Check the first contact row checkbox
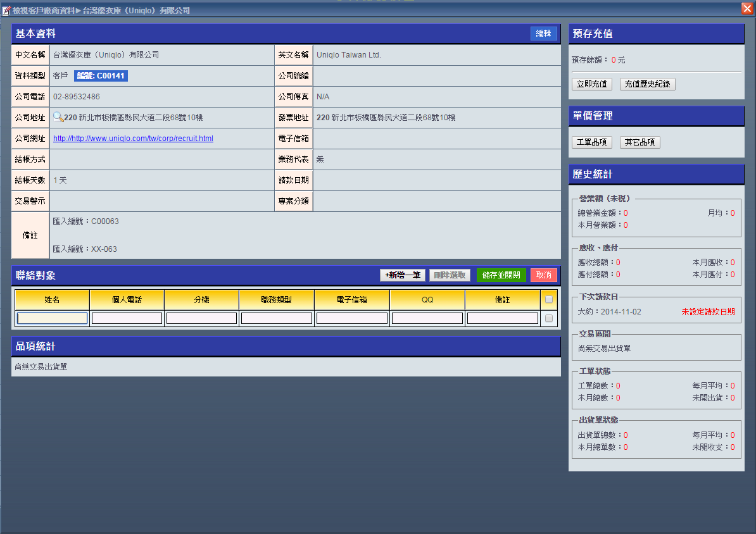Viewport: 756px width, 534px height. click(x=549, y=318)
